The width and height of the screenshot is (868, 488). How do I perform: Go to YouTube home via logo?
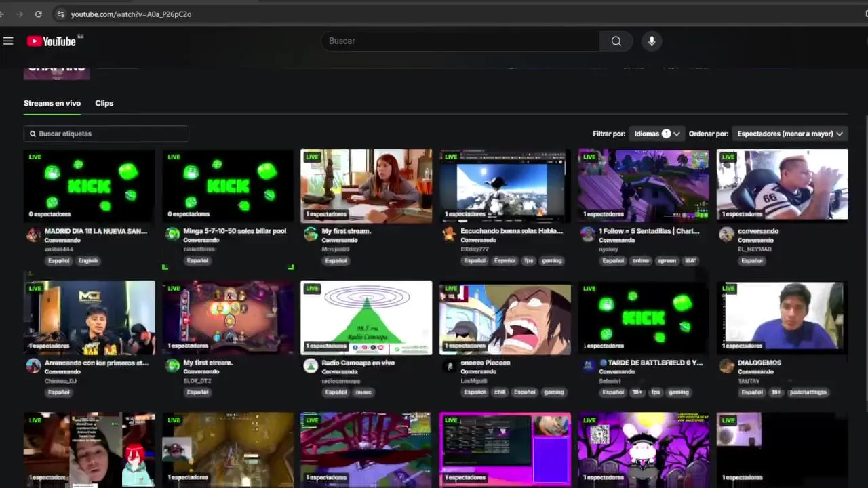click(x=52, y=41)
